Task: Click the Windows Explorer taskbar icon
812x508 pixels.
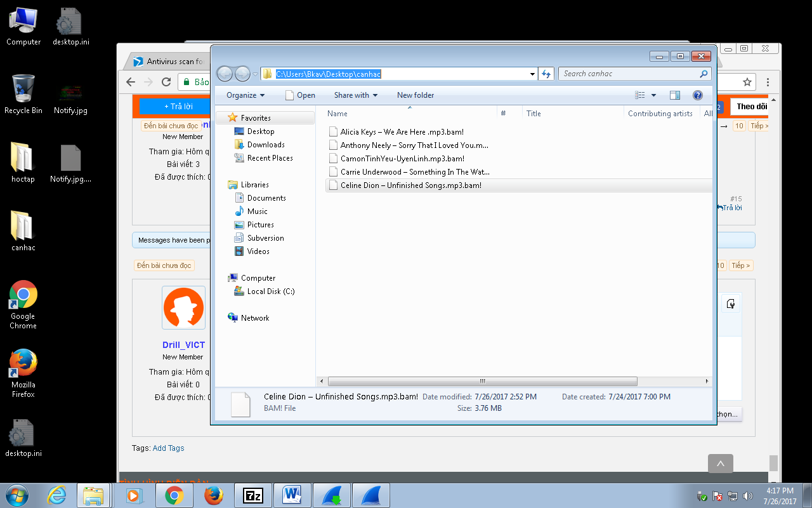Action: (x=94, y=495)
